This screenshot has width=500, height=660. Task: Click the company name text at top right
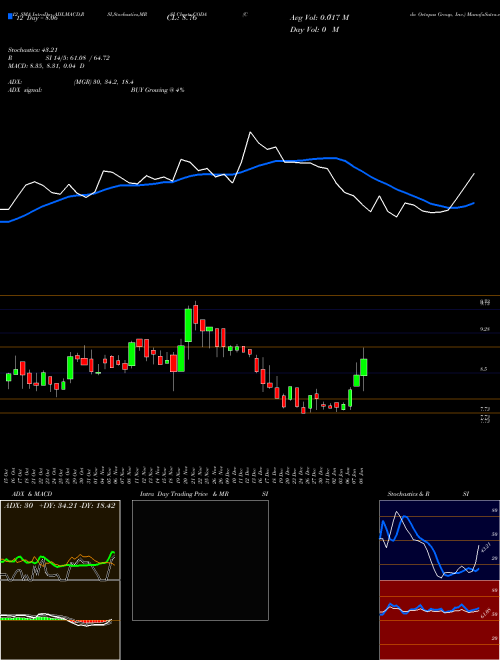pyautogui.click(x=454, y=14)
